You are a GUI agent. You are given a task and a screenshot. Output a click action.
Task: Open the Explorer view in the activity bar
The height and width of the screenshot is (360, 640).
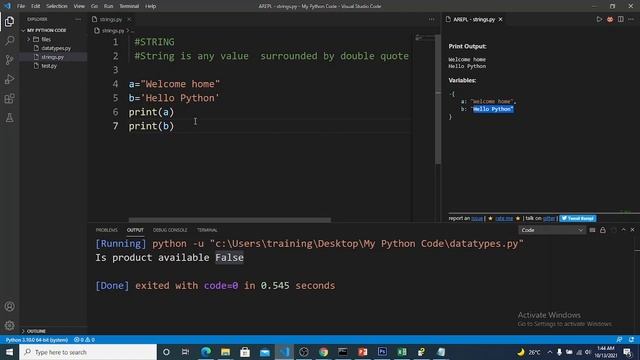9,21
